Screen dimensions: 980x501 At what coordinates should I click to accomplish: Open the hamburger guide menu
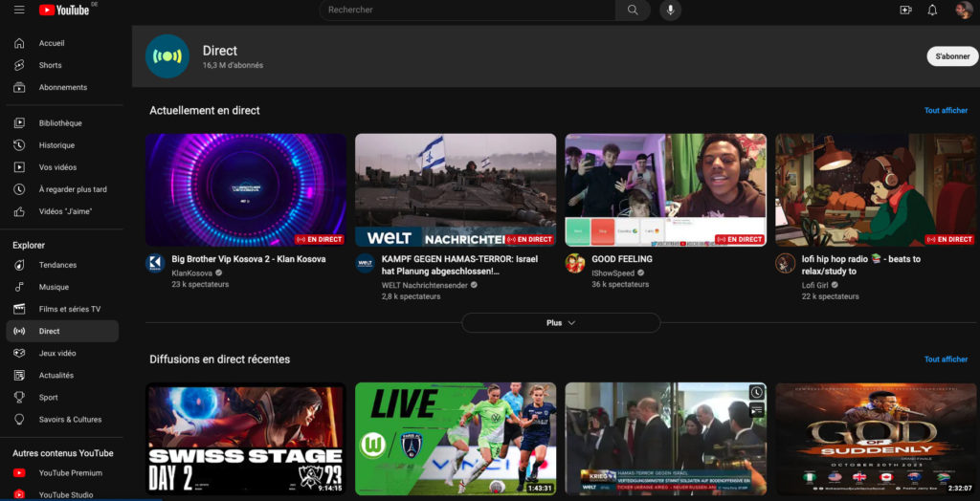19,10
